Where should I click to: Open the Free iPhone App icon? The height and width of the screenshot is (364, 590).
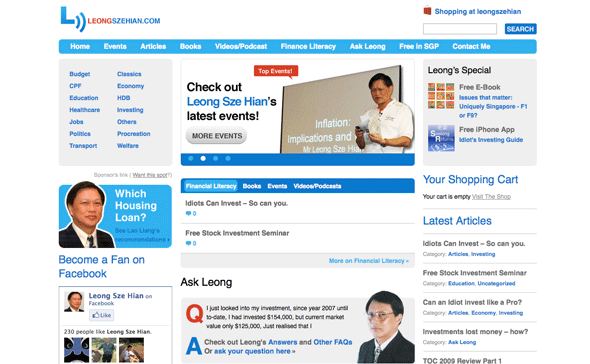(x=441, y=138)
